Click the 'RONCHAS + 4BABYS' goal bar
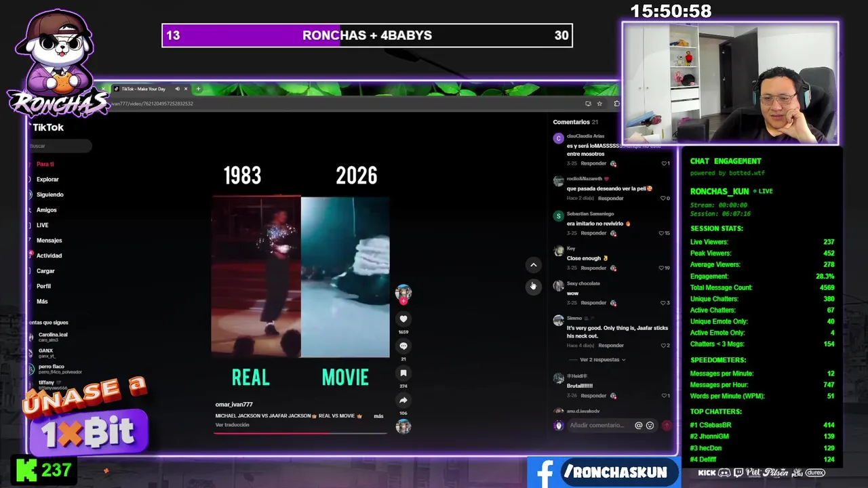This screenshot has width=868, height=488. pos(367,35)
